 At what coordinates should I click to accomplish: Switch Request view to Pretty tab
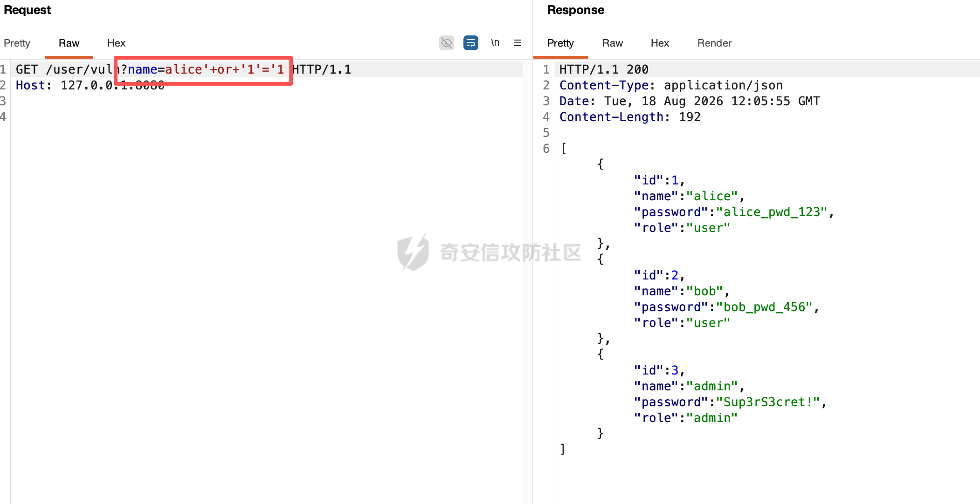coord(17,43)
